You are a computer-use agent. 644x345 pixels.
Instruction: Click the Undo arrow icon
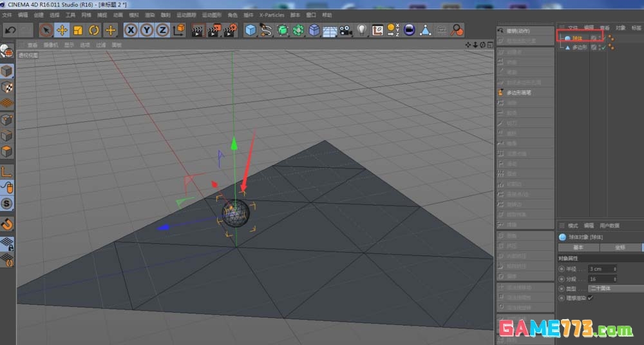click(x=10, y=30)
